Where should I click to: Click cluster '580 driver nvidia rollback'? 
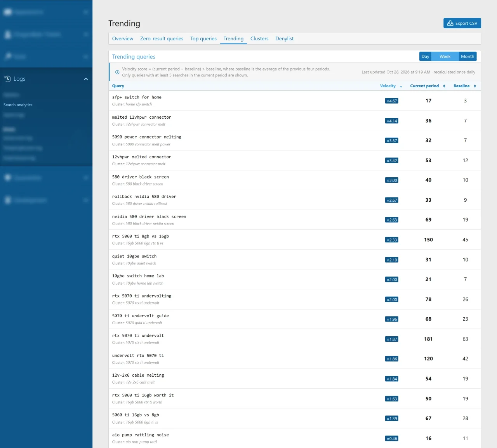coord(146,204)
